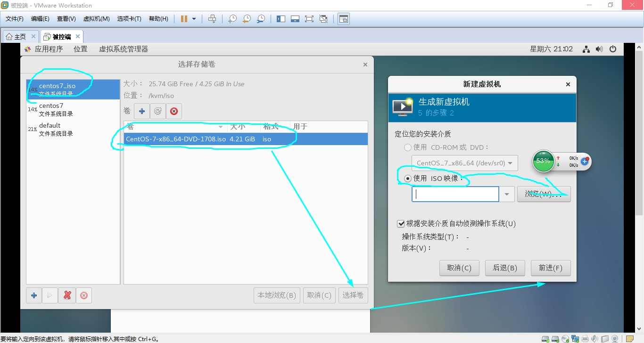Open the 位置 menu in GNOME bar
Viewport: 644px width, 343px height.
[81, 49]
